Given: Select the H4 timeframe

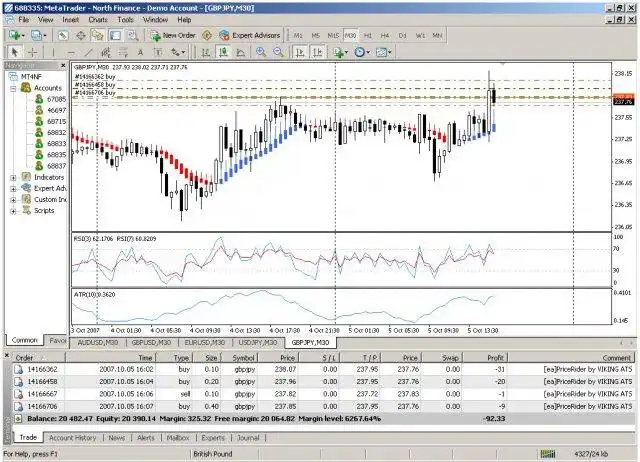Looking at the screenshot, I should point(385,36).
